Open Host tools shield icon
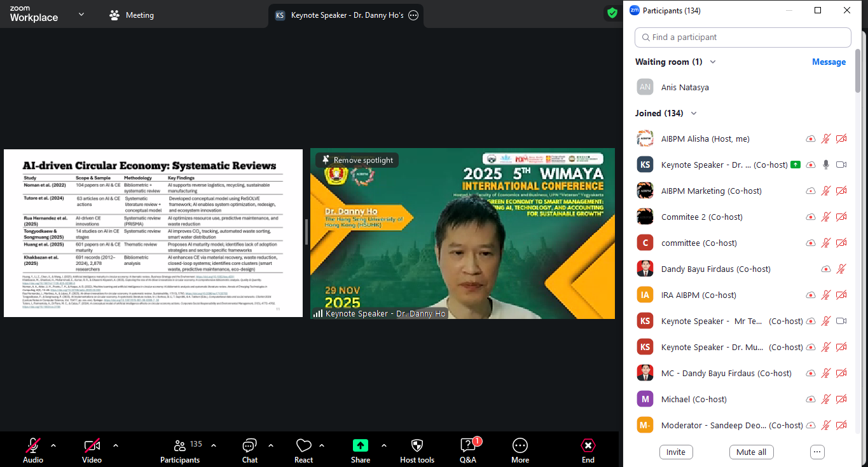The height and width of the screenshot is (467, 868). tap(417, 446)
